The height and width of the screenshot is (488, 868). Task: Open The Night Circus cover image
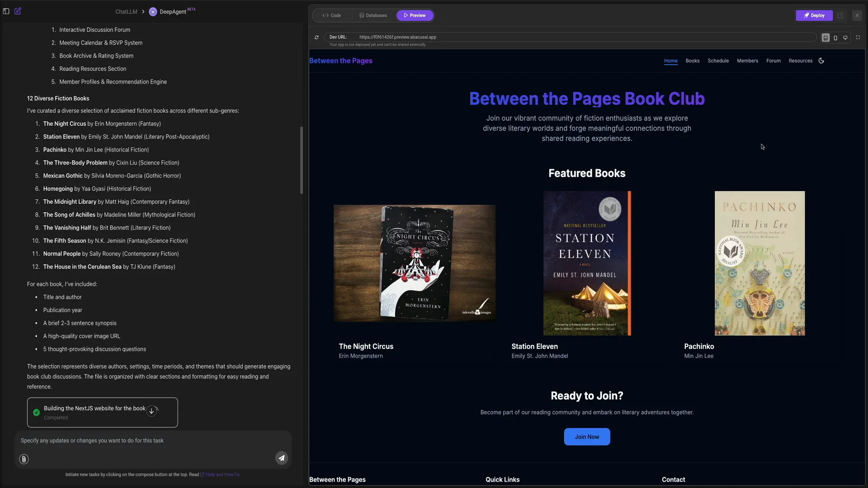point(415,263)
